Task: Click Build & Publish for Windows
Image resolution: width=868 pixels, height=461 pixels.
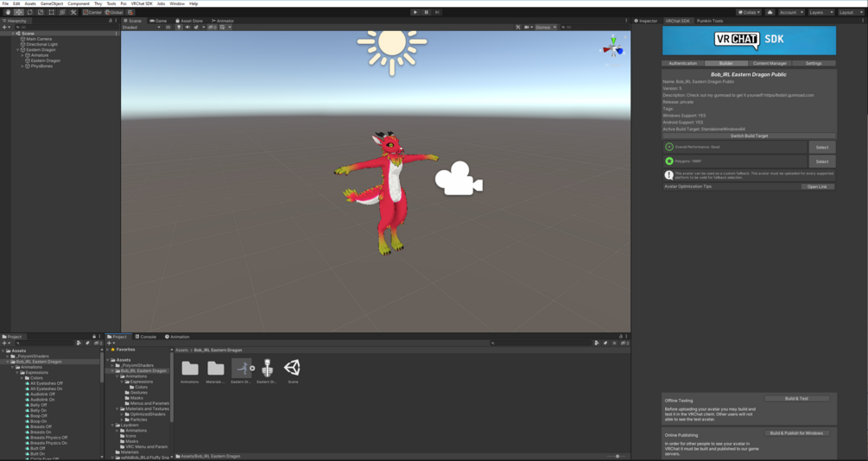Action: coord(796,433)
